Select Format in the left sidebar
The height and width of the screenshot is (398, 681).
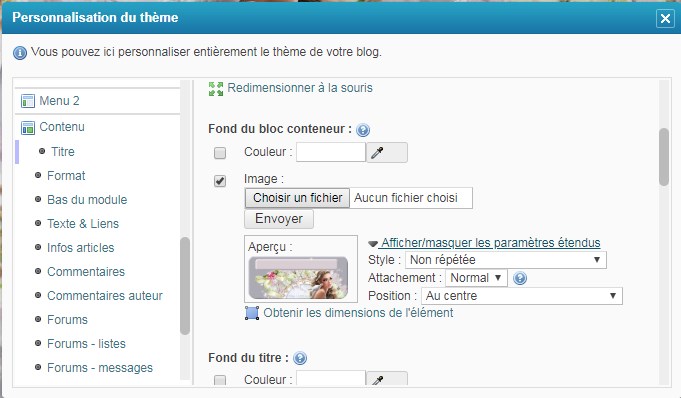[66, 176]
